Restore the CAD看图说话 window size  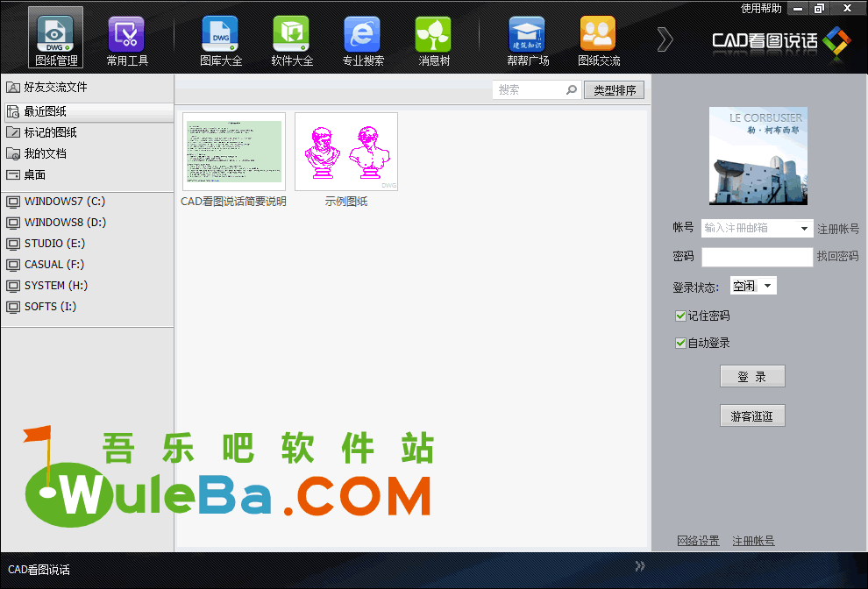819,8
